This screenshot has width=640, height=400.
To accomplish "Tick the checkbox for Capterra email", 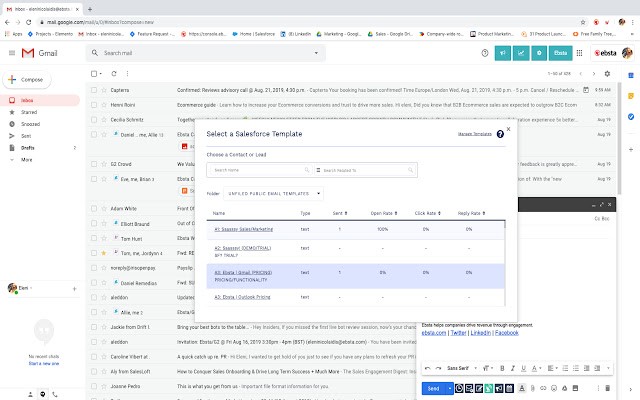I will coord(93,89).
